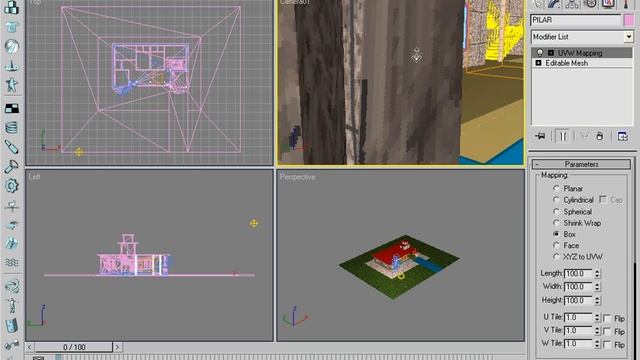Click the Height spinner arrows

point(597,300)
